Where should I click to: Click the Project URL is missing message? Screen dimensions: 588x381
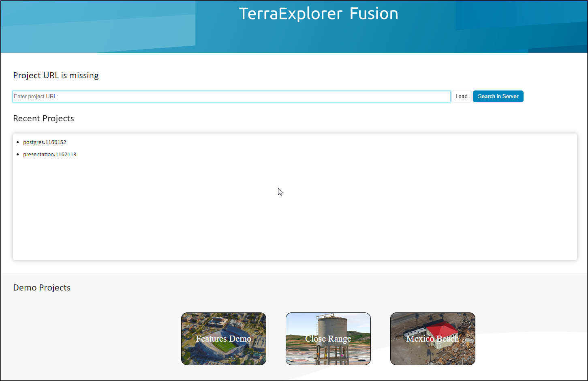coord(56,75)
